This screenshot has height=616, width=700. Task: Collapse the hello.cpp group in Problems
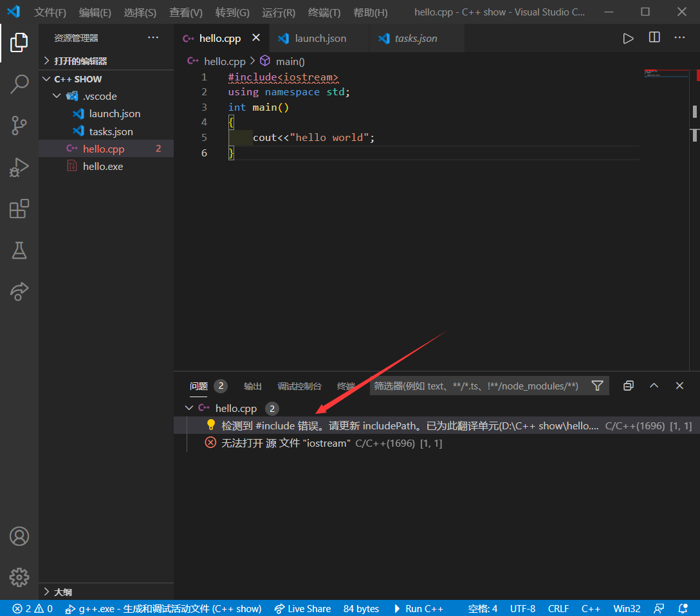pos(189,407)
